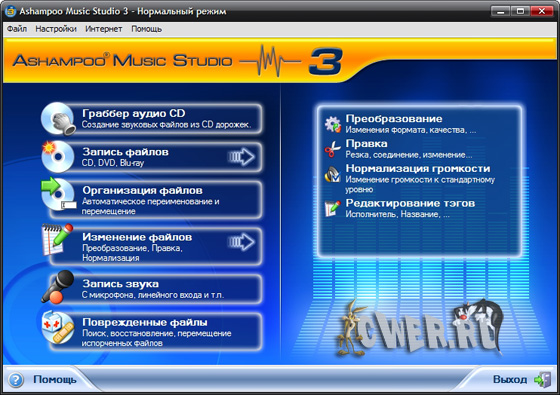
Task: Expand the arrow on the Изменение файлов button
Action: pos(241,242)
